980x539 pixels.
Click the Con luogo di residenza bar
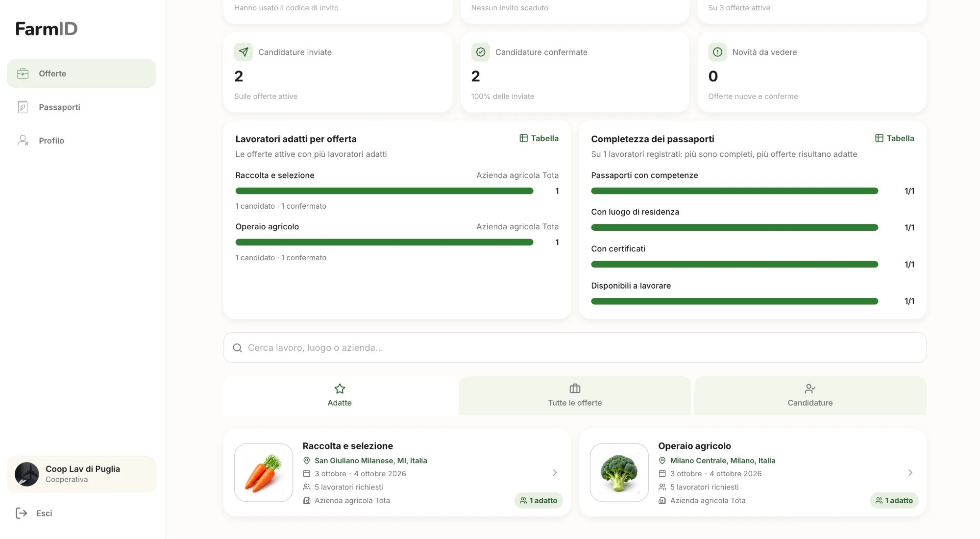(x=735, y=227)
